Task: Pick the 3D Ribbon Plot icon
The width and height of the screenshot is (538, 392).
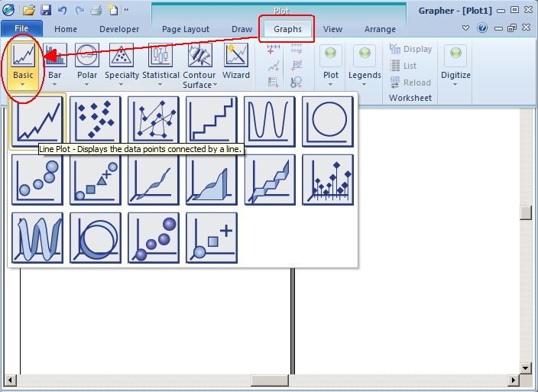Action: click(154, 180)
